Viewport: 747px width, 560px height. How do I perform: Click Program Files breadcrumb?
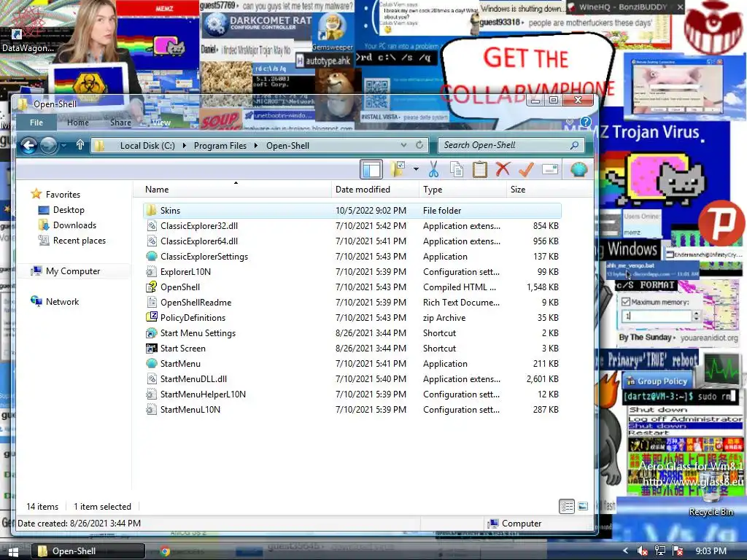click(220, 145)
